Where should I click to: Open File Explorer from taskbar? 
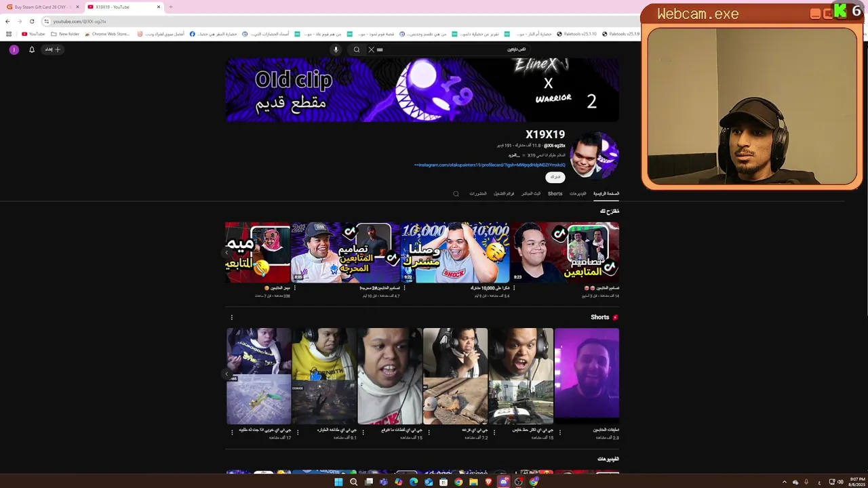473,482
